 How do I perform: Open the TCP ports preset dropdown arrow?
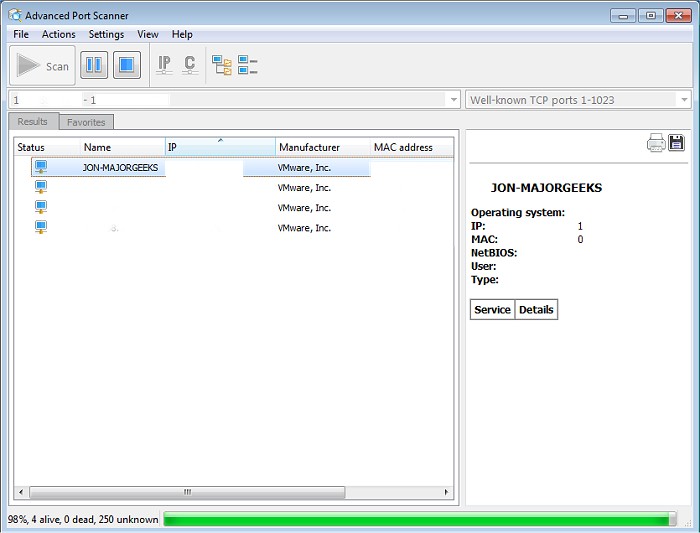click(x=684, y=100)
